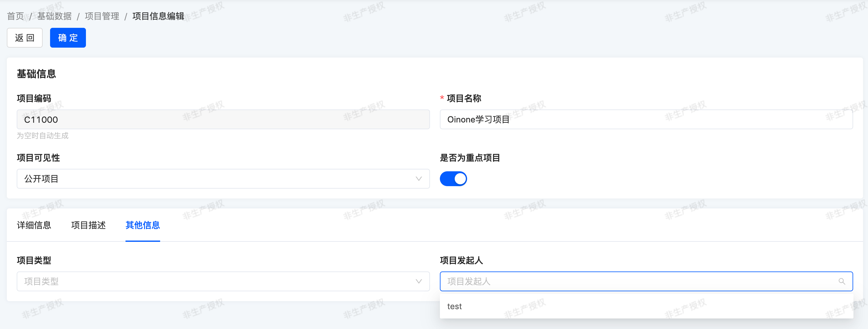Click the search icon in 项目发起人 field
Viewport: 868px width, 329px height.
point(841,281)
